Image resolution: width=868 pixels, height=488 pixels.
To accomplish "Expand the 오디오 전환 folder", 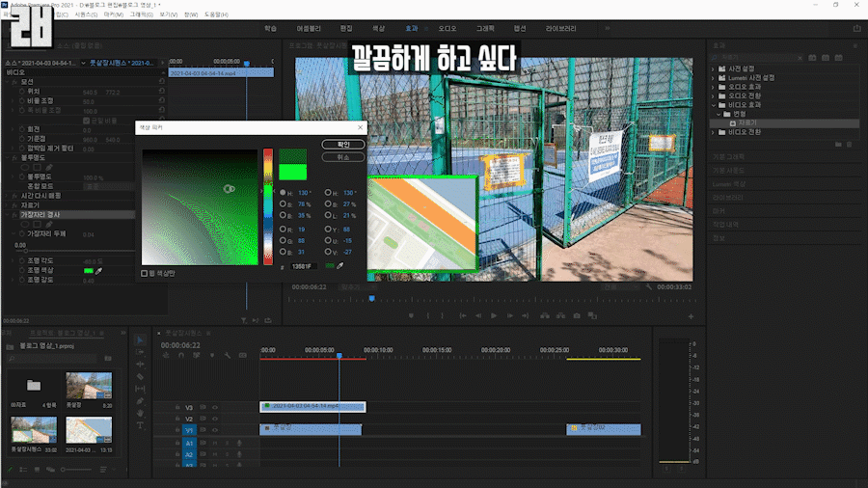I will [x=713, y=95].
